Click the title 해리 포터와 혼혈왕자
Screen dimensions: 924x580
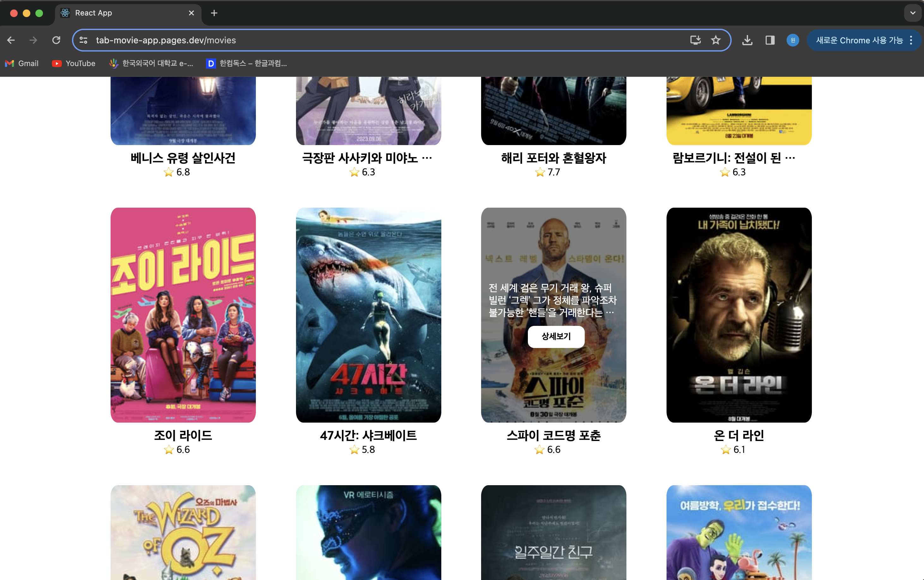[554, 158]
